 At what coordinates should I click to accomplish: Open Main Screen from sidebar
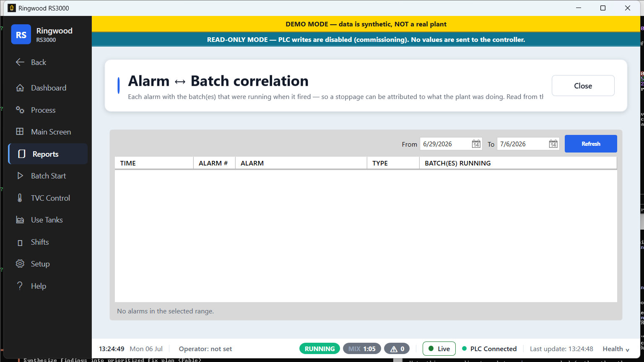[x=48, y=132]
